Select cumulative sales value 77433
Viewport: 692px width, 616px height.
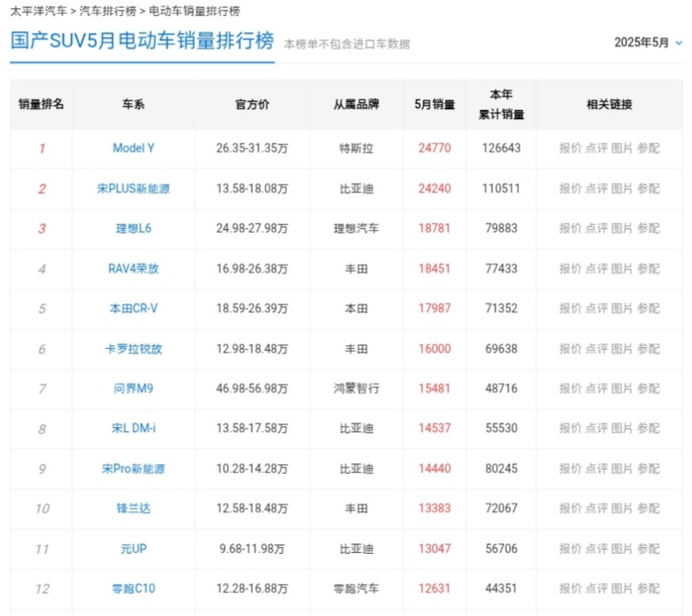tap(501, 268)
